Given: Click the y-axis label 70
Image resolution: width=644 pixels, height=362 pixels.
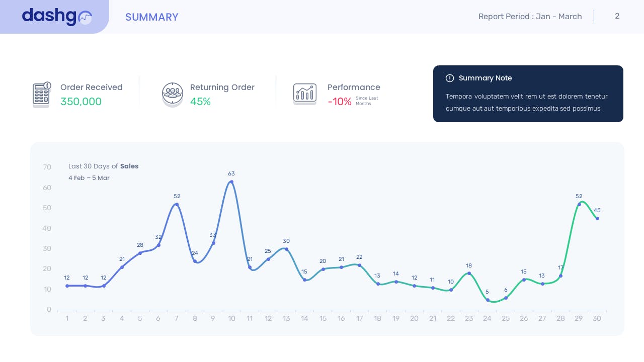Looking at the screenshot, I should (47, 167).
